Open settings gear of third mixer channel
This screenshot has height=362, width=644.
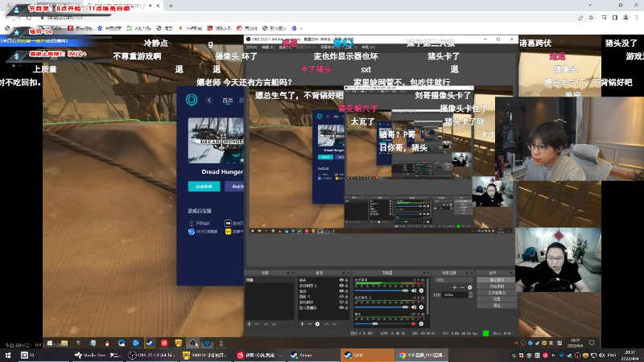pos(421,324)
